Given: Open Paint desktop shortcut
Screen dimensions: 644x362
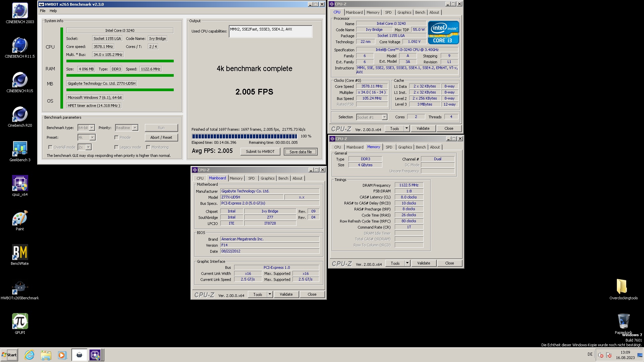Looking at the screenshot, I should click(x=20, y=220).
